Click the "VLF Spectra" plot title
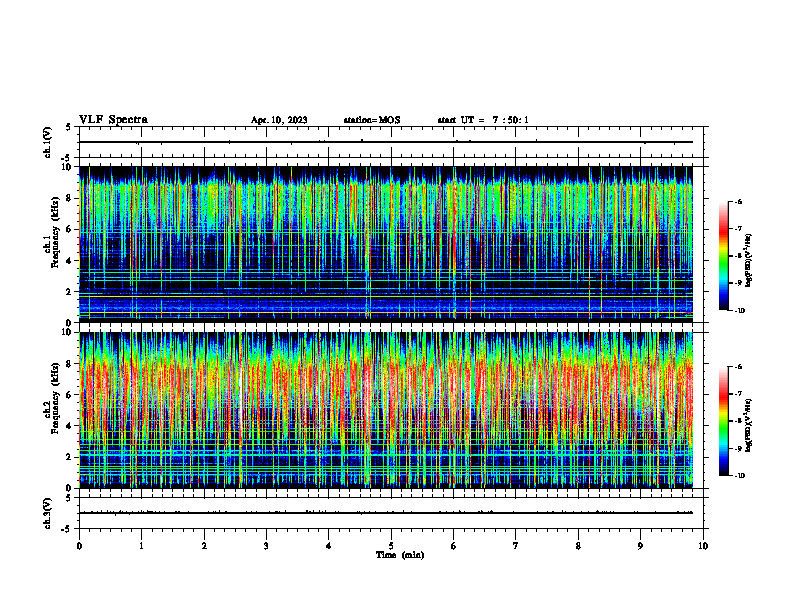 [x=113, y=120]
